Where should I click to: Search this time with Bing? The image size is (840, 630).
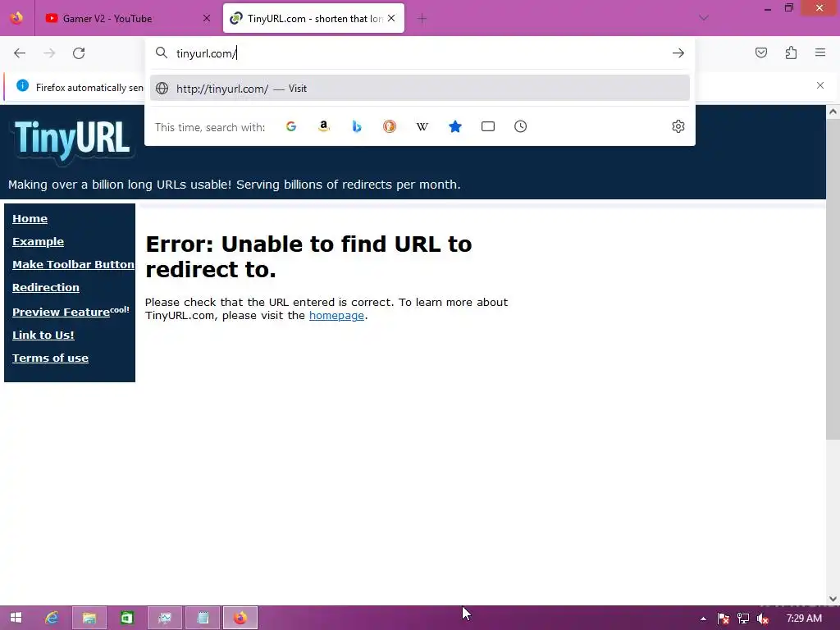click(357, 126)
